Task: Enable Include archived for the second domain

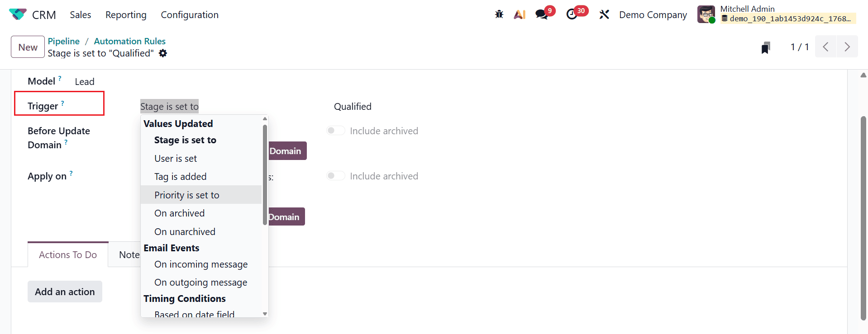Action: tap(336, 176)
